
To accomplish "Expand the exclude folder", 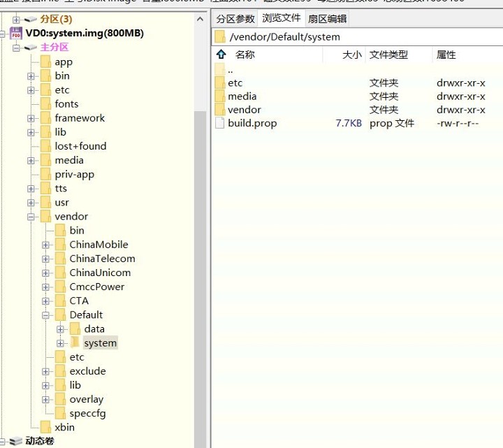I will 45,371.
